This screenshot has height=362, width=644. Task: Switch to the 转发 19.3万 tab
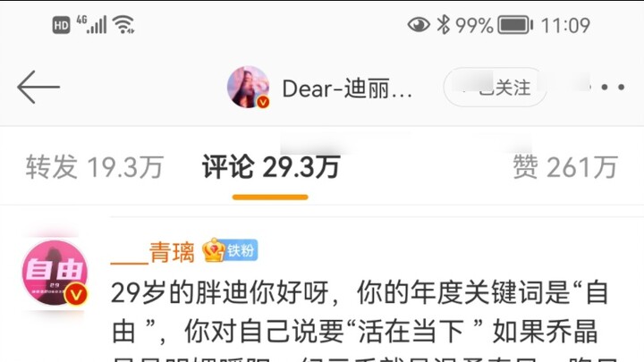tap(95, 166)
